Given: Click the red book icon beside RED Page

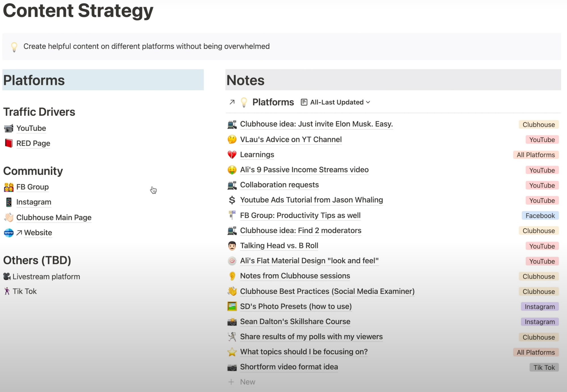Looking at the screenshot, I should tap(9, 143).
